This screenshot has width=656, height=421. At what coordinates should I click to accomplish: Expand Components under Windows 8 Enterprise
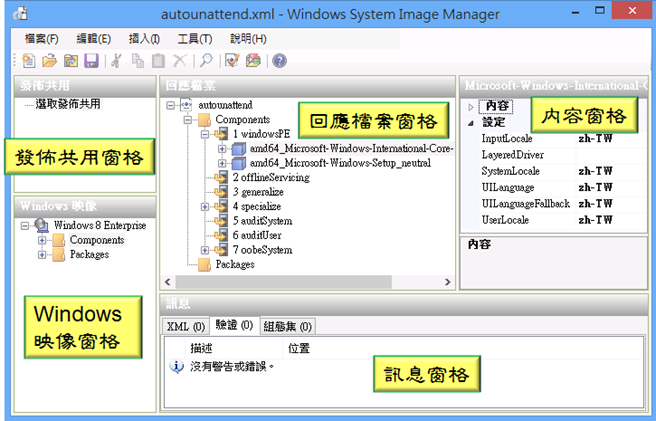coord(42,240)
